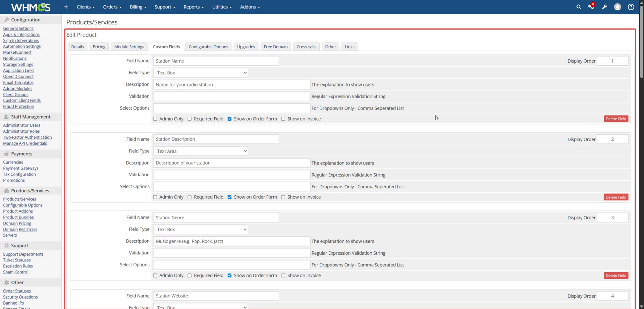Click the Staff Management section icon
The width and height of the screenshot is (644, 309).
click(6, 117)
